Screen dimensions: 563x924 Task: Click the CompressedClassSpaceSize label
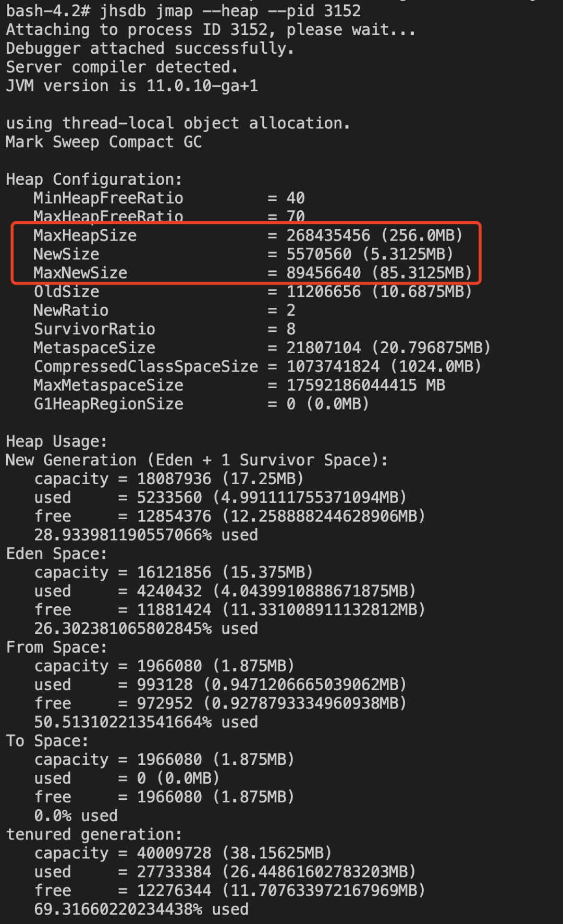(146, 367)
